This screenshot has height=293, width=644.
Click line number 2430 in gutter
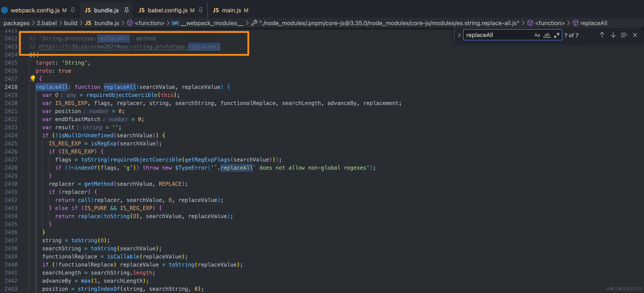[x=11, y=184]
